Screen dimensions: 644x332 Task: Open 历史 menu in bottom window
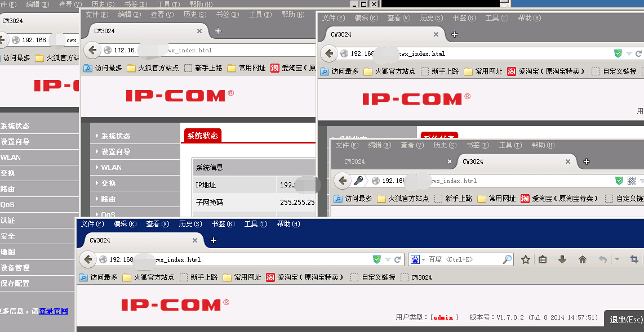coord(190,223)
